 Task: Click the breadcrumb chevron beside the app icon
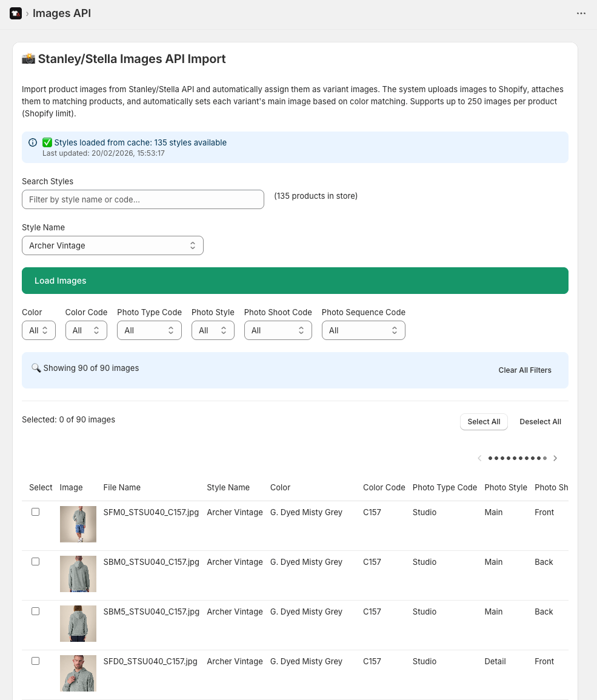tap(28, 13)
